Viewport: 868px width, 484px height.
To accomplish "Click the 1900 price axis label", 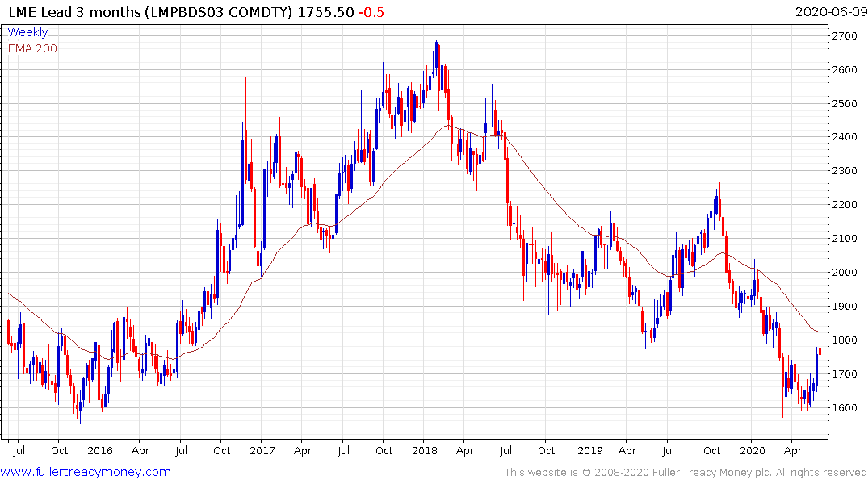I will 845,306.
